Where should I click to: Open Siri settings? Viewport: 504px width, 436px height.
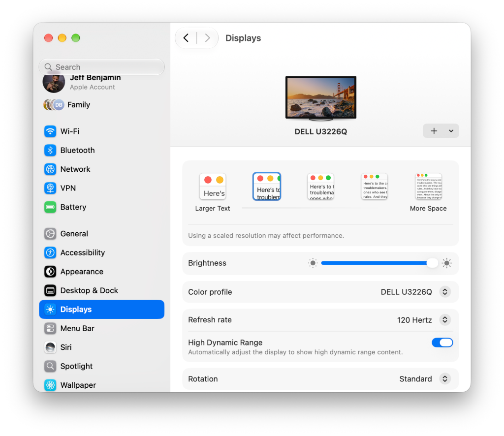[x=101, y=347]
